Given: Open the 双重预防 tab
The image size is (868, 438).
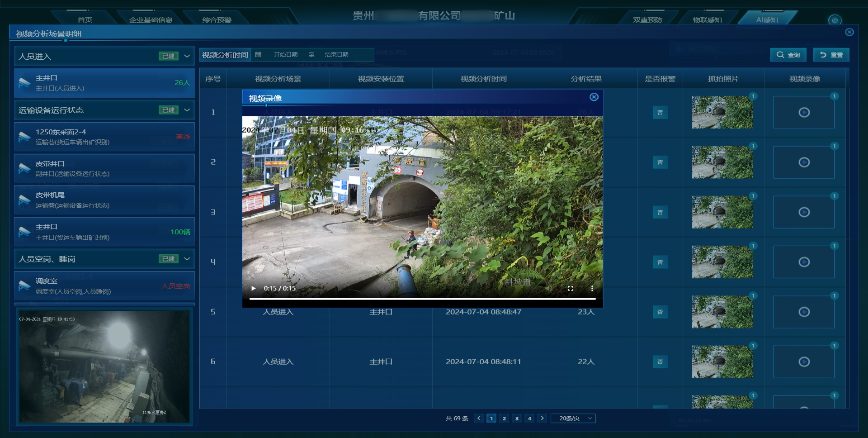Looking at the screenshot, I should tap(647, 20).
